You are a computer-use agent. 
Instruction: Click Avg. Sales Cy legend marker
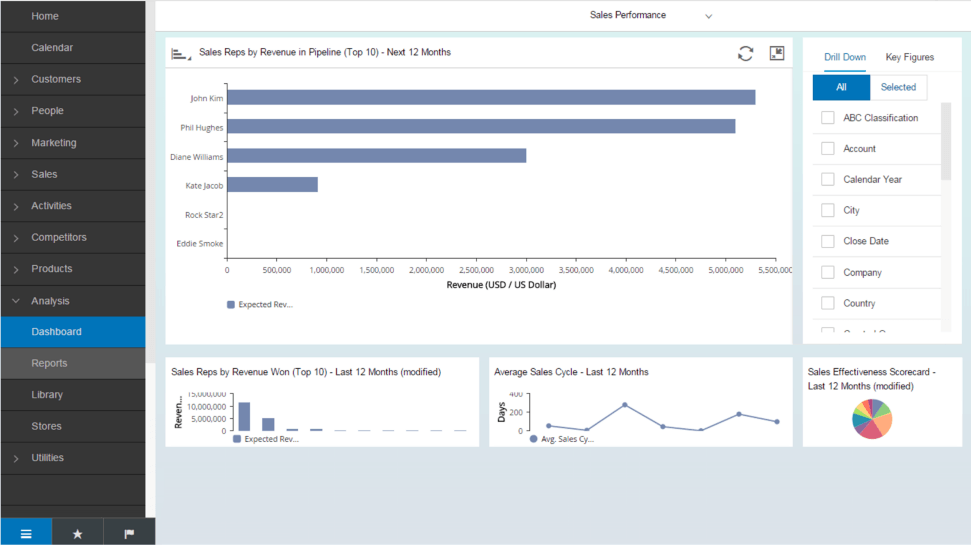534,438
